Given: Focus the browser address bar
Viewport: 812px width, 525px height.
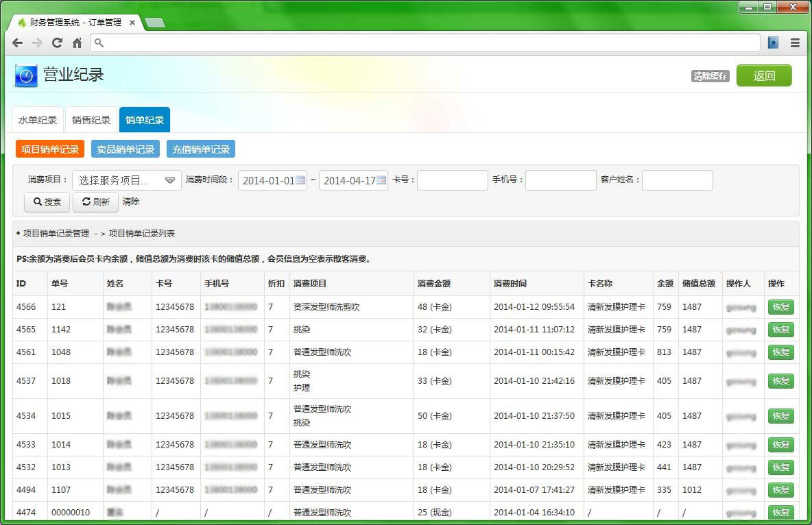Looking at the screenshot, I should pos(425,43).
